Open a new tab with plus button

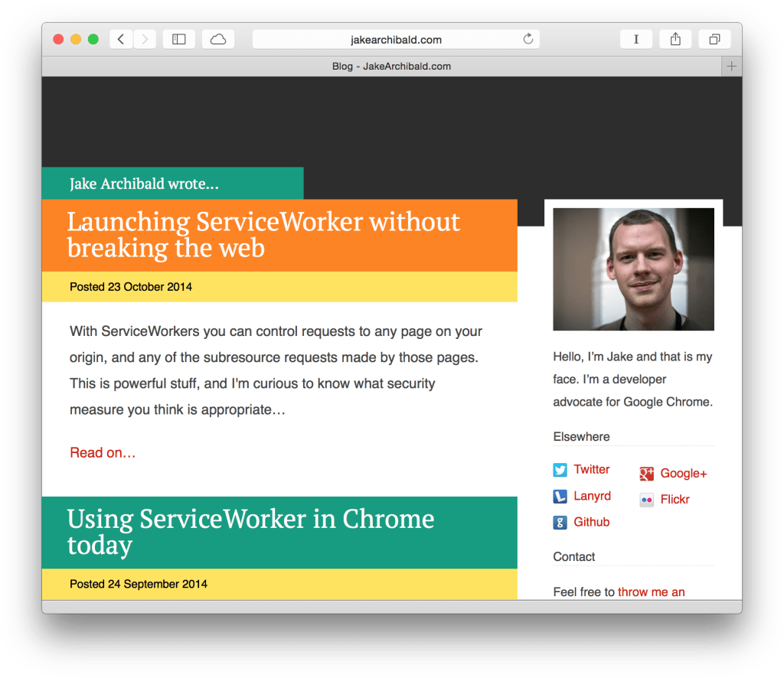tap(731, 67)
